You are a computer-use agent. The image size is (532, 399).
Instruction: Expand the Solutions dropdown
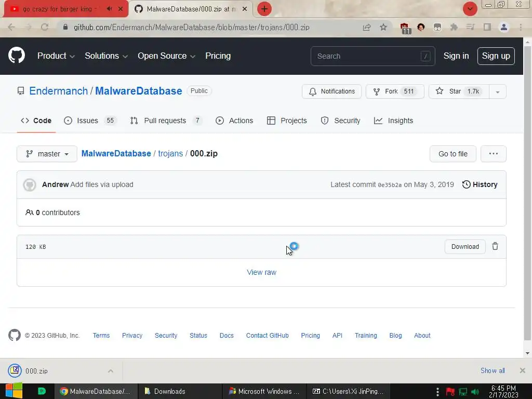click(106, 56)
